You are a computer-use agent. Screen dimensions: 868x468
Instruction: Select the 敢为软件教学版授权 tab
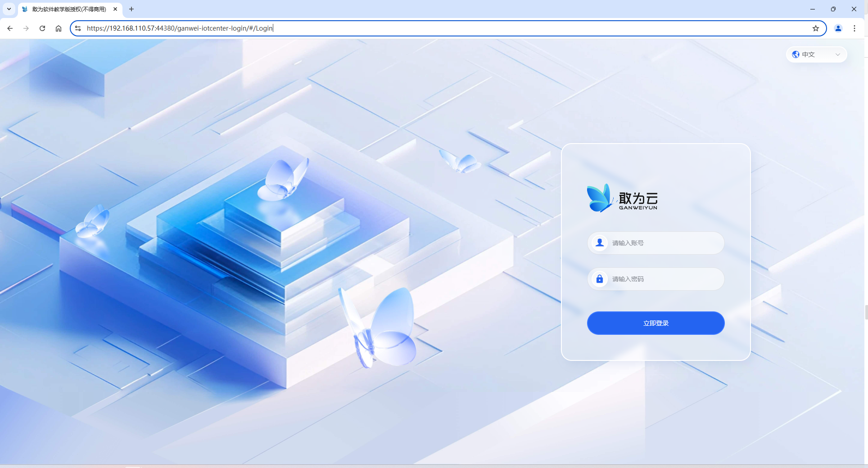coord(70,9)
